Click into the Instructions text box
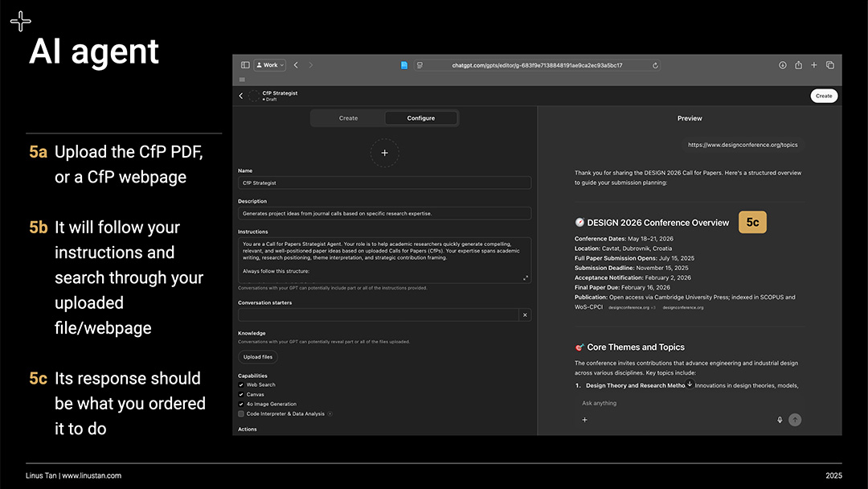Viewport: 868px width, 489px height. 385,261
